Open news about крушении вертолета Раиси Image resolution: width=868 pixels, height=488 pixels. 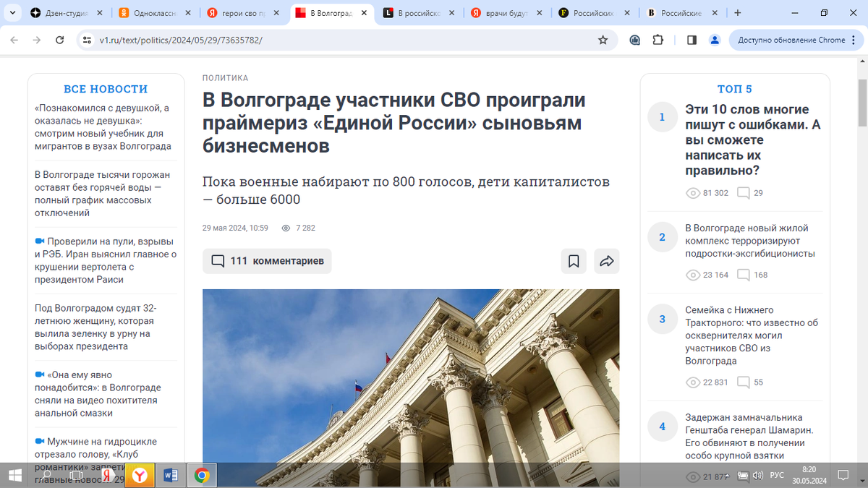(106, 260)
